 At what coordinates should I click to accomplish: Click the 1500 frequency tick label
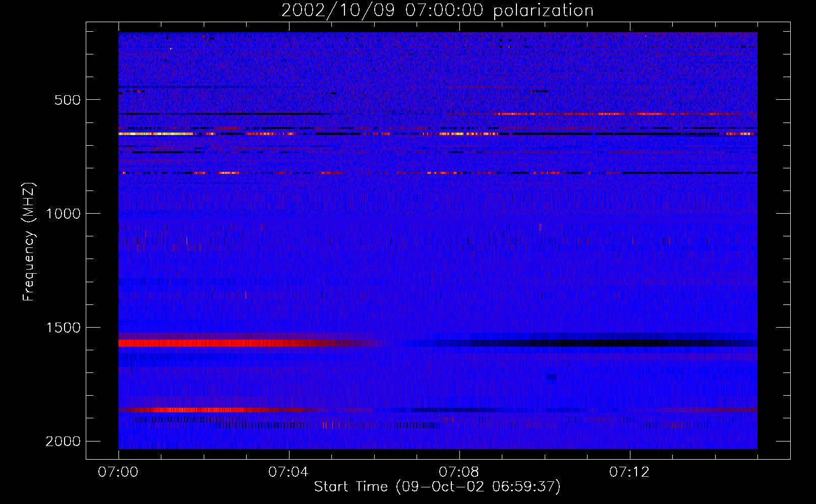[x=63, y=328]
